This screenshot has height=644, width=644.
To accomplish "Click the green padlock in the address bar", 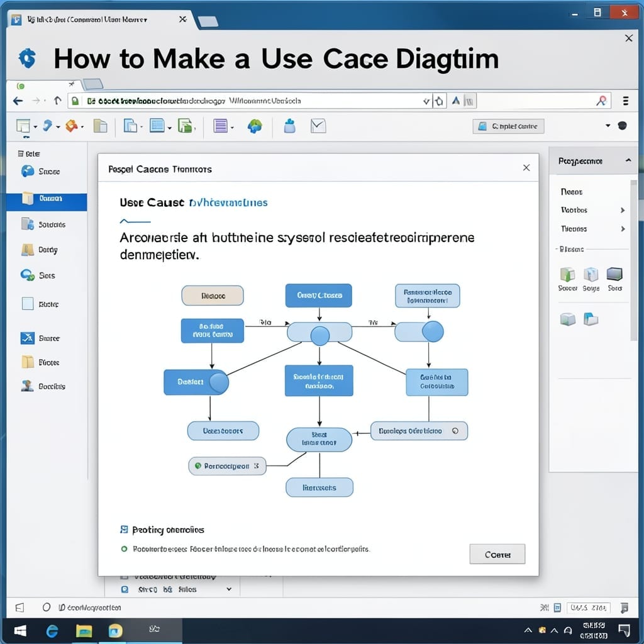I will (x=75, y=101).
